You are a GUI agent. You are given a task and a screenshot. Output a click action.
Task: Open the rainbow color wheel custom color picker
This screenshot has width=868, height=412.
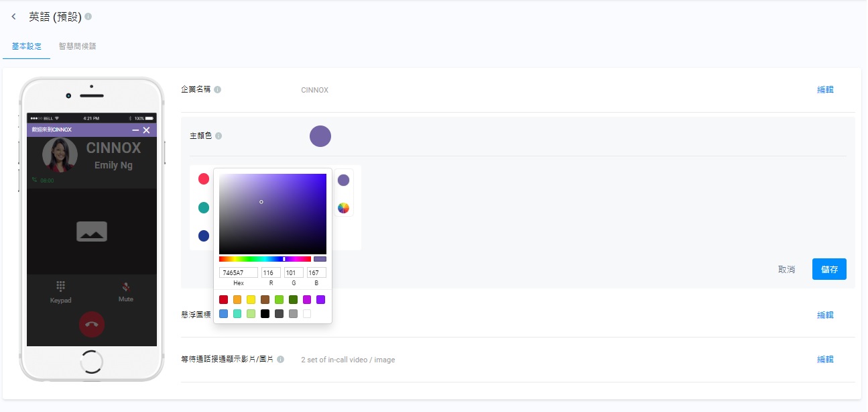343,208
